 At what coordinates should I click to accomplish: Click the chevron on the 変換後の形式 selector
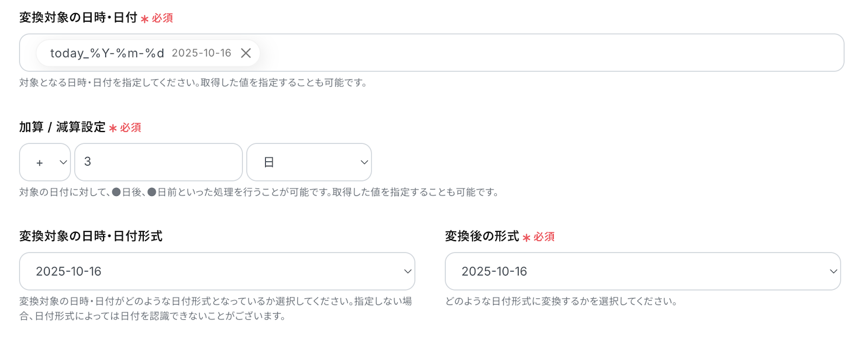[x=833, y=272]
